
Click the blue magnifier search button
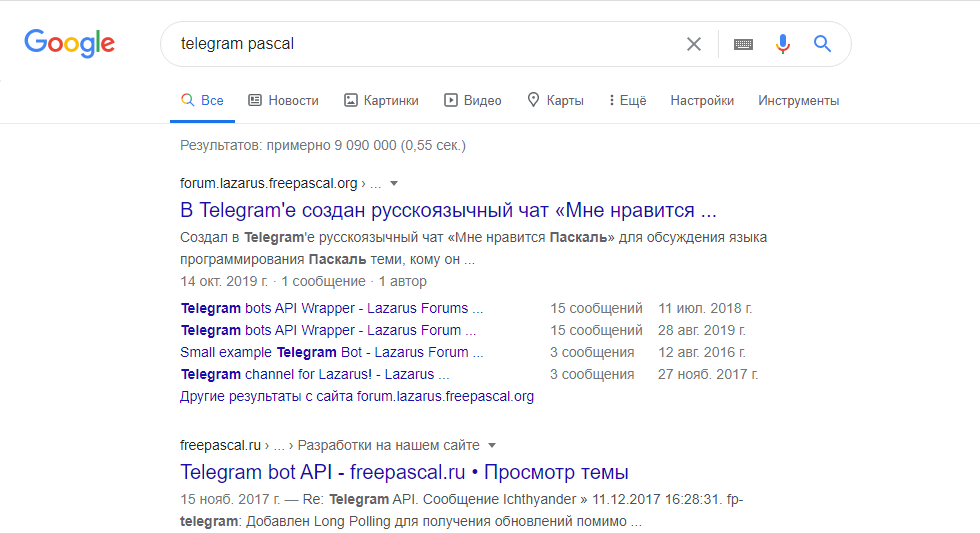coord(822,44)
